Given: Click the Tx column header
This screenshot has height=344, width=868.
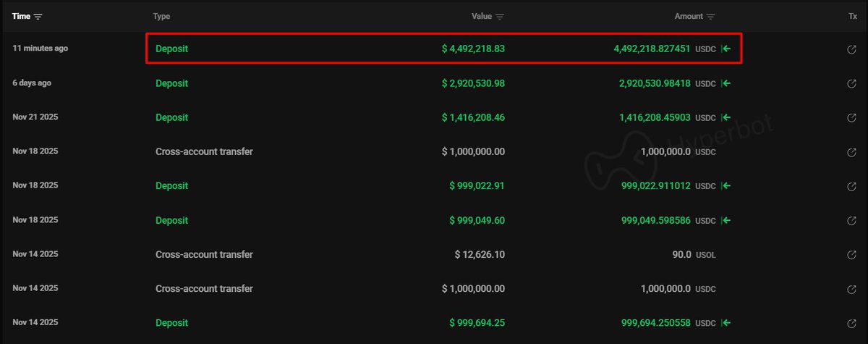Looking at the screenshot, I should coord(852,16).
